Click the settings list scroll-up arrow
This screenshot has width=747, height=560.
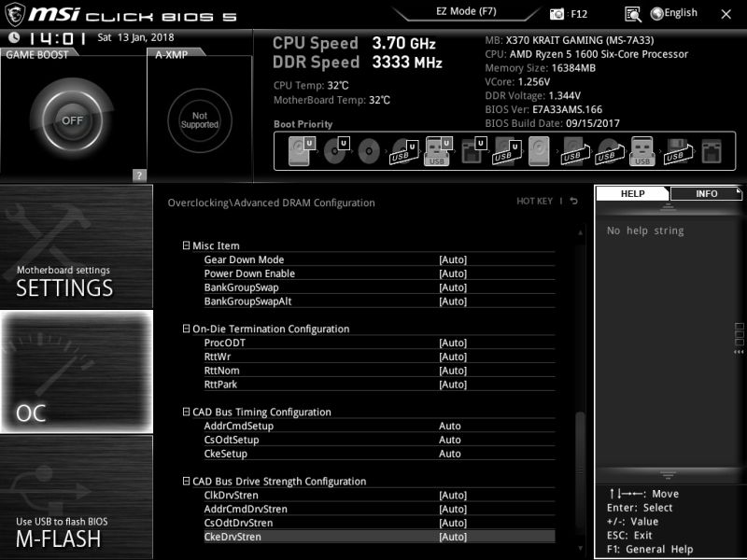(580, 232)
